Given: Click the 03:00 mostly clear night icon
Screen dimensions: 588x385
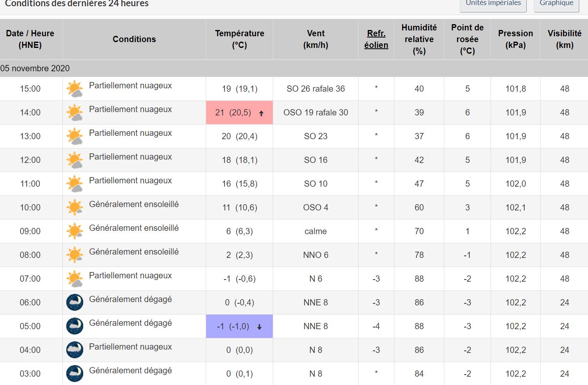Looking at the screenshot, I should pyautogui.click(x=75, y=374).
